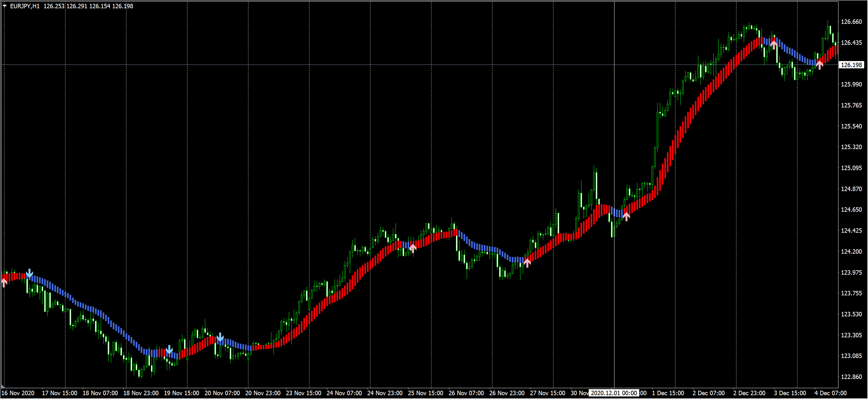Click the 122.860 label on price scale
Screen dimensions: 868x399
[851, 377]
